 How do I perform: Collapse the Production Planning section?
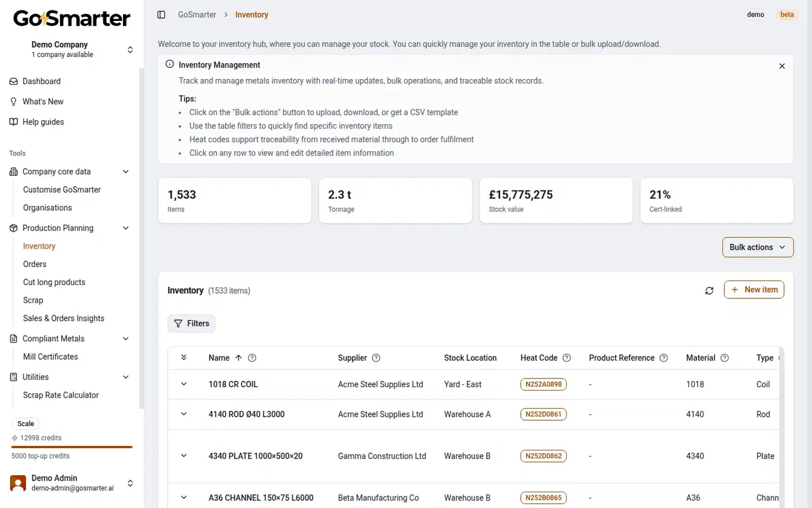pyautogui.click(x=126, y=228)
